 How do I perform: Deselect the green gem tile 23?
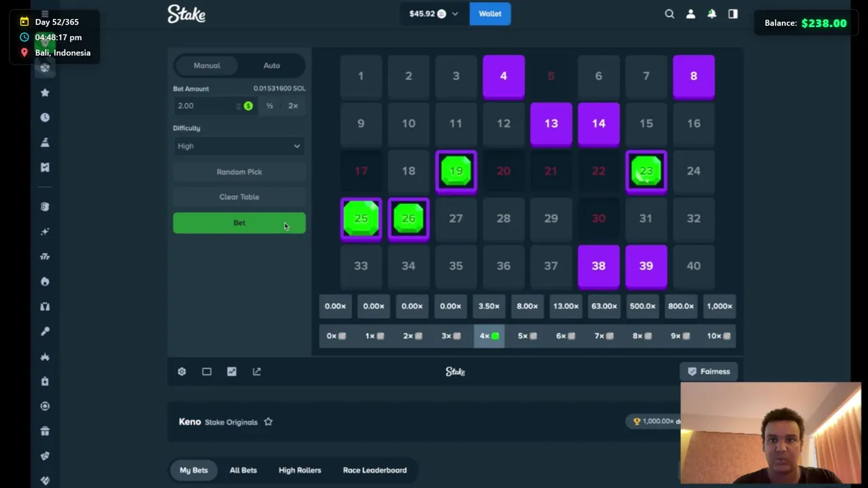[646, 171]
